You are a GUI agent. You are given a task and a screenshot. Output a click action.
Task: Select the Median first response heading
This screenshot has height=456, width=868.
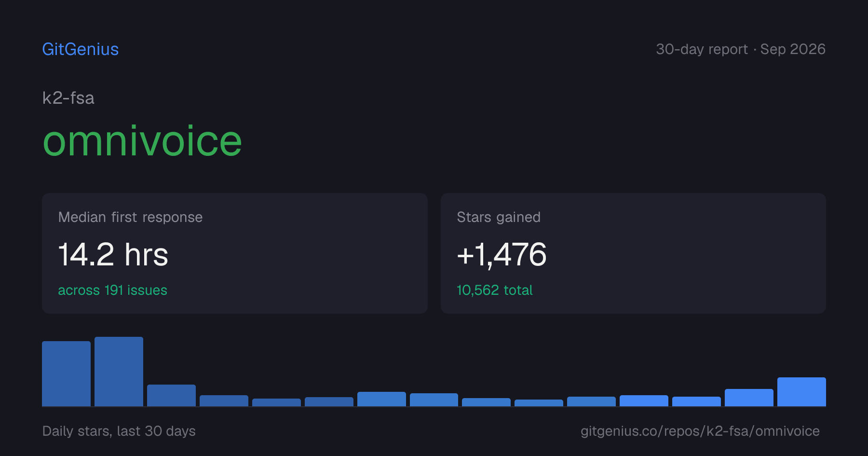(130, 217)
